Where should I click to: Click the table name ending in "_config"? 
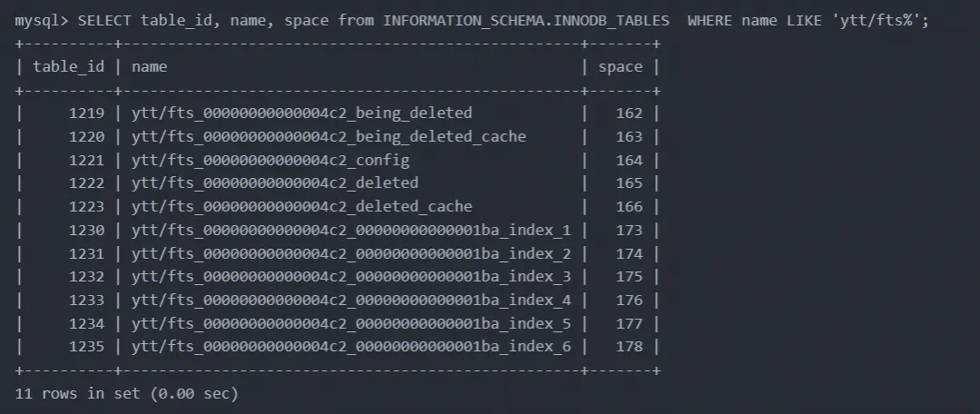click(270, 161)
